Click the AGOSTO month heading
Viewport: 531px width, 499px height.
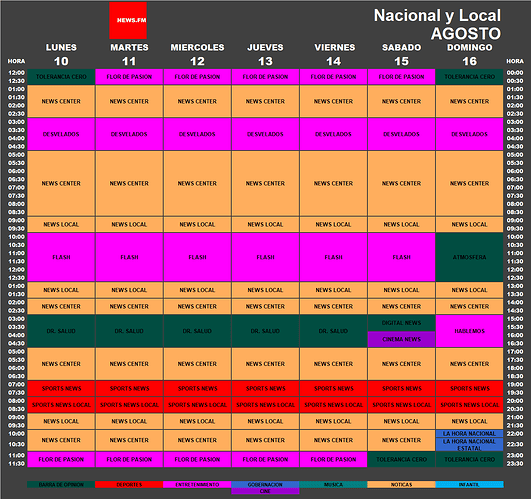pyautogui.click(x=466, y=34)
